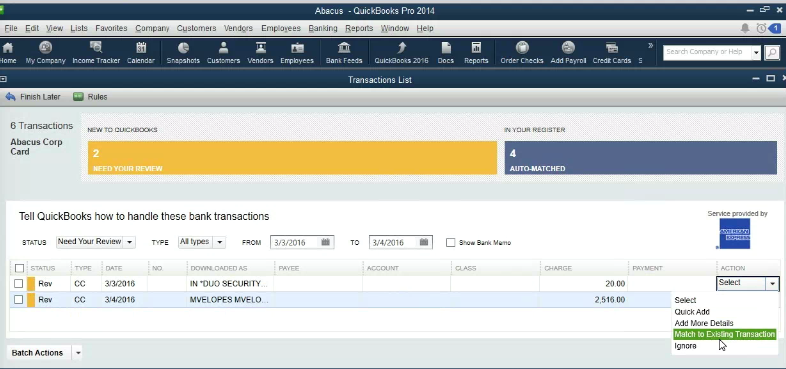Click the notification bell icon
Image resolution: width=786 pixels, height=369 pixels.
tap(745, 29)
